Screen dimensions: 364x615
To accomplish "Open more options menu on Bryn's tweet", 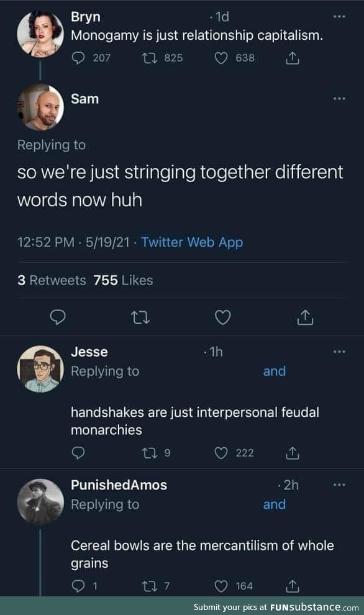I will [339, 17].
